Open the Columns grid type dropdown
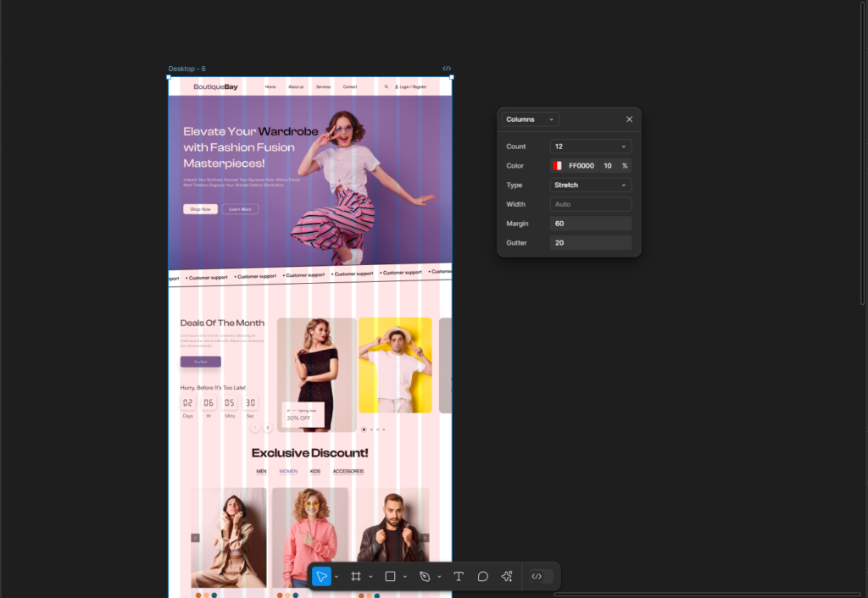 (x=531, y=119)
